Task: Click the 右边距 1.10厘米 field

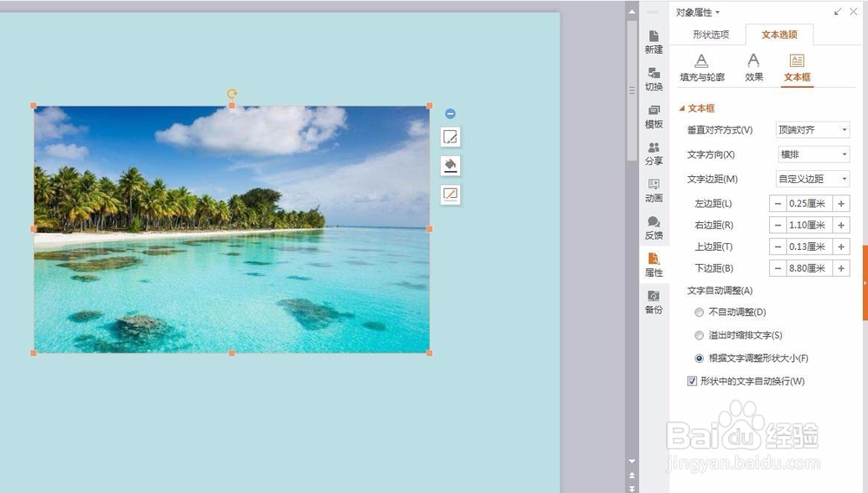Action: 809,225
